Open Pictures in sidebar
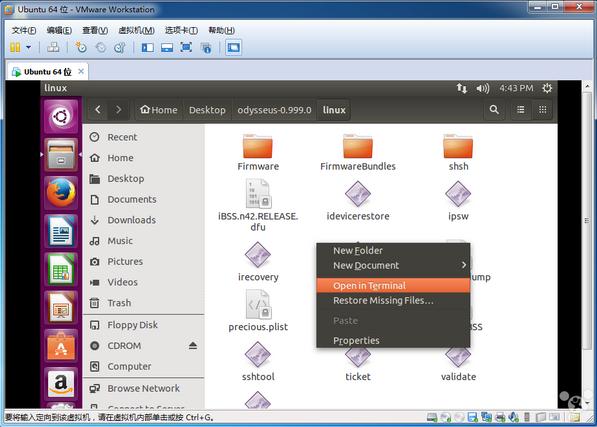Screen dimensions: 597x427 point(143,261)
